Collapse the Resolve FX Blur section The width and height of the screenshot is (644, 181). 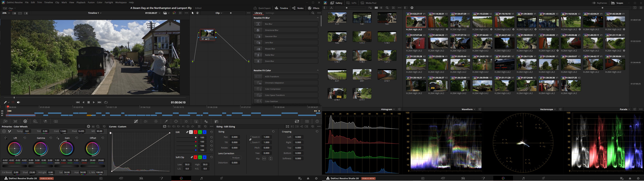(x=318, y=18)
